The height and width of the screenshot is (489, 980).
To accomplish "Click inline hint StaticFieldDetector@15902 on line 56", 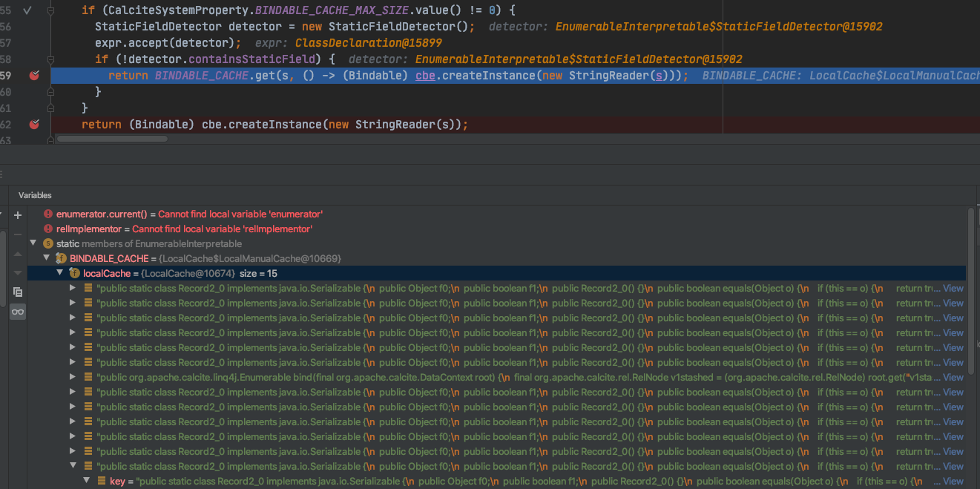I will 719,27.
